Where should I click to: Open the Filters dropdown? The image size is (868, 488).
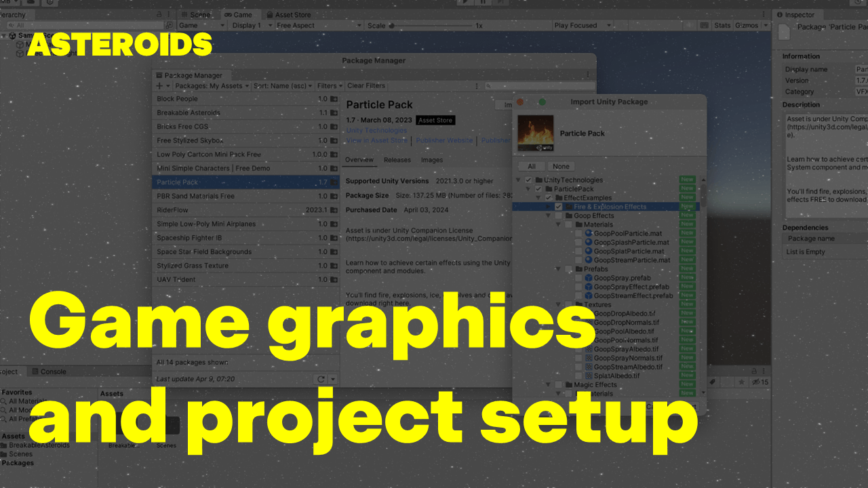[329, 86]
